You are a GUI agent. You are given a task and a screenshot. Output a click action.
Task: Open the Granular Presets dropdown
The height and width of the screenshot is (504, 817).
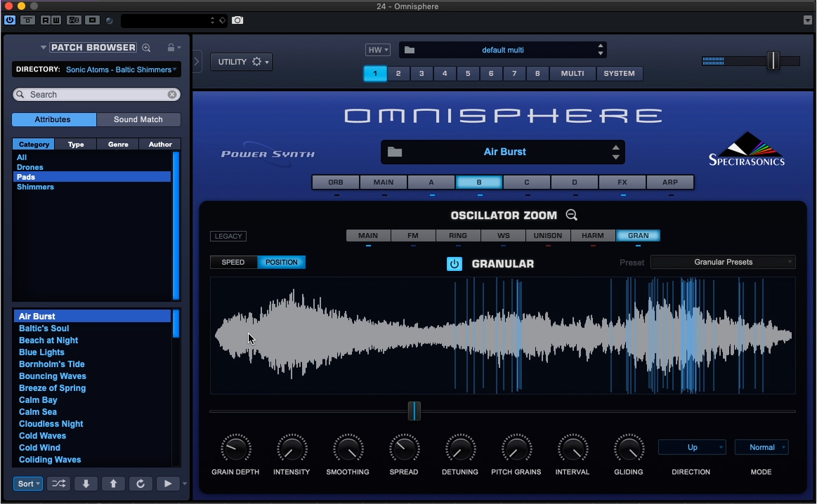pos(723,263)
